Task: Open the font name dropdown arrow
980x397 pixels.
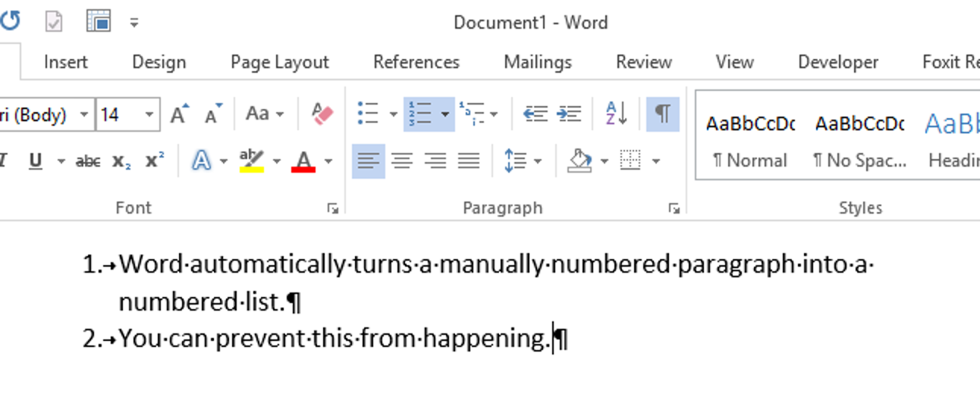Action: pos(83,115)
